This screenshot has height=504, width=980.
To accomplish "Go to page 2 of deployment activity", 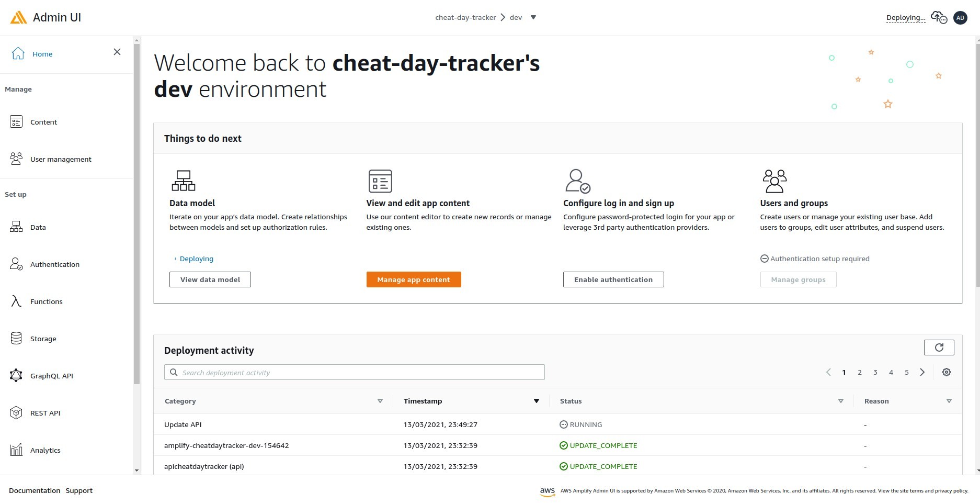I will (x=860, y=372).
